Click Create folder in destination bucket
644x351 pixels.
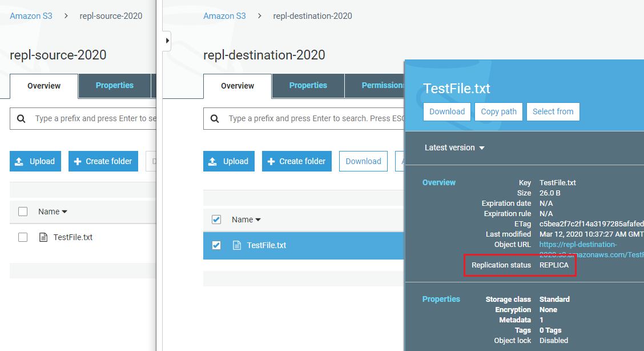(296, 161)
